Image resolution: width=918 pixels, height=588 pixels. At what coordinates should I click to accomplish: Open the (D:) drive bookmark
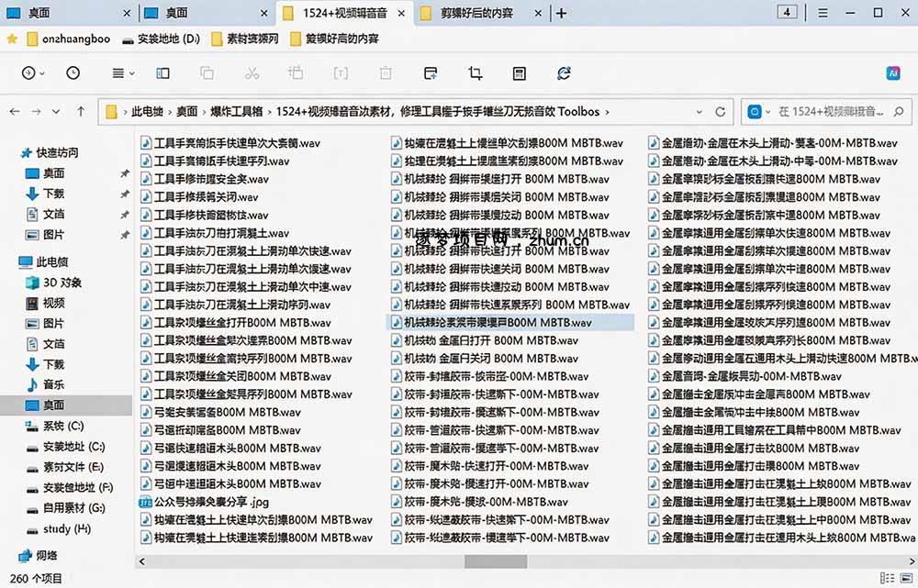pyautogui.click(x=161, y=39)
